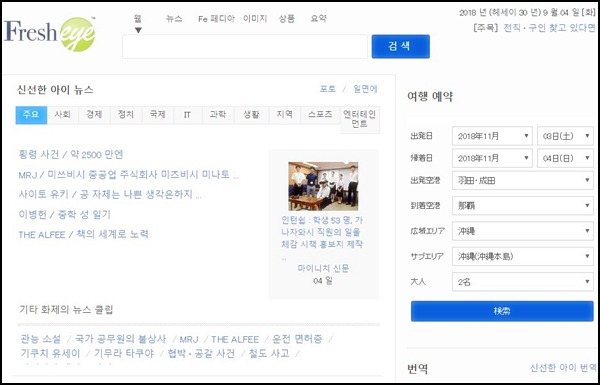This screenshot has width=600, height=385.
Task: Click the 여행 예약 heading
Action: point(430,97)
